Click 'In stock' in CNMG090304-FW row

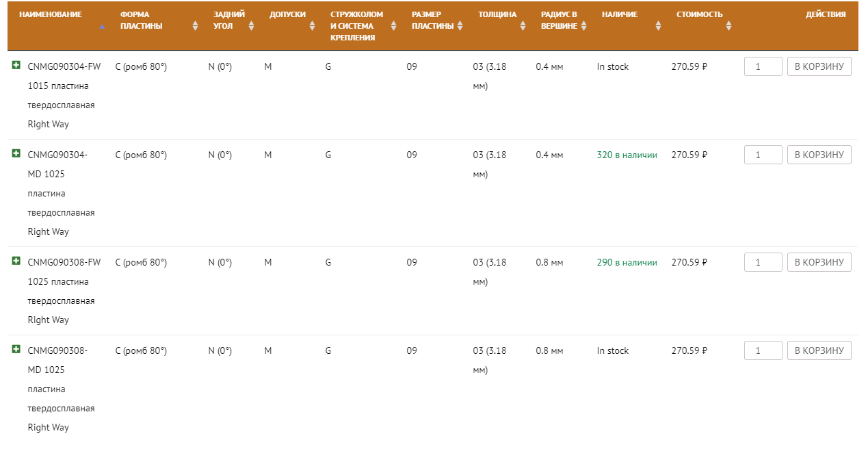(613, 66)
